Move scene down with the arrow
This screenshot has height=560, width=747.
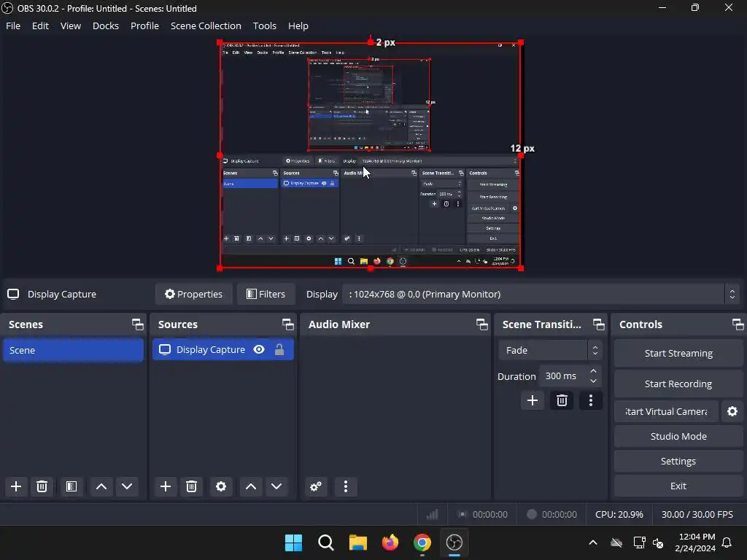127,486
